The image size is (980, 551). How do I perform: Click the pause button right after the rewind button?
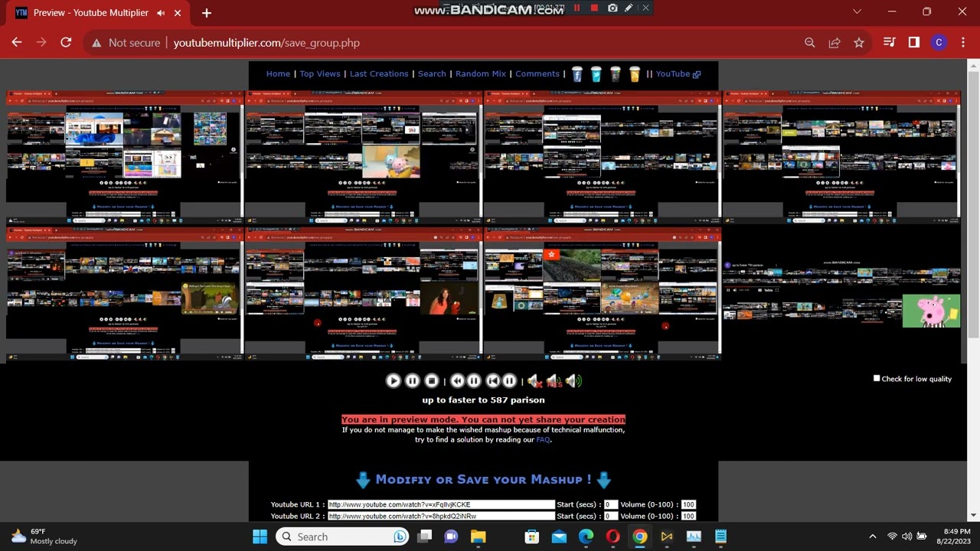coord(474,380)
